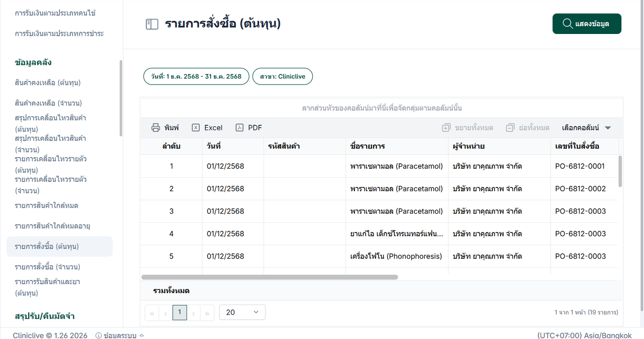The width and height of the screenshot is (644, 339).
Task: Click the Cliniclive branch filter chip
Action: [x=282, y=76]
